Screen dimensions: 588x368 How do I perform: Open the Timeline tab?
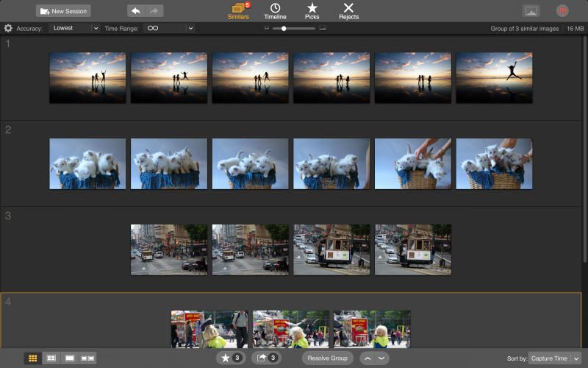pyautogui.click(x=275, y=11)
